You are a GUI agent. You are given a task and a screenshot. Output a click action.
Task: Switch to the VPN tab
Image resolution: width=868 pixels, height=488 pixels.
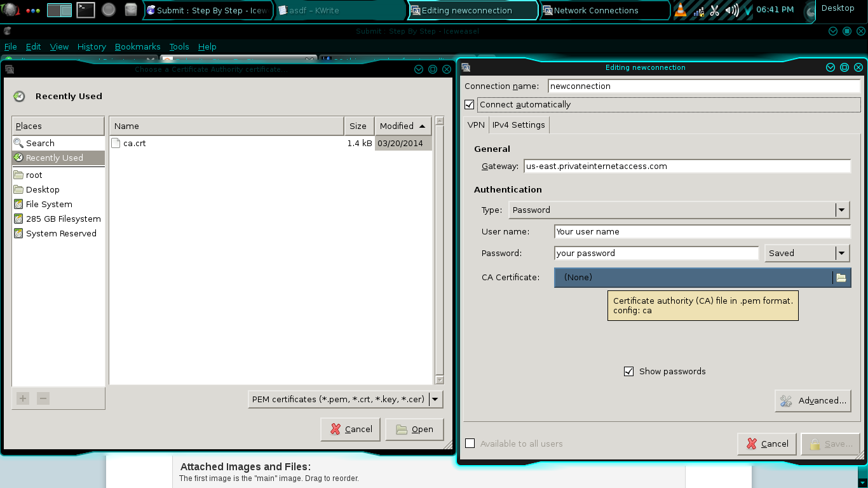pos(476,125)
